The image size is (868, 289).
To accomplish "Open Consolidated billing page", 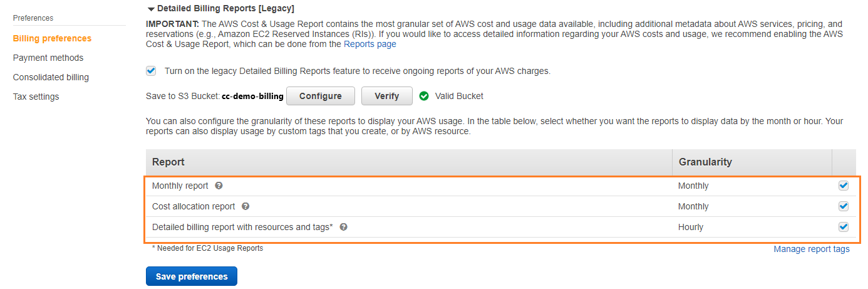I will [x=51, y=77].
